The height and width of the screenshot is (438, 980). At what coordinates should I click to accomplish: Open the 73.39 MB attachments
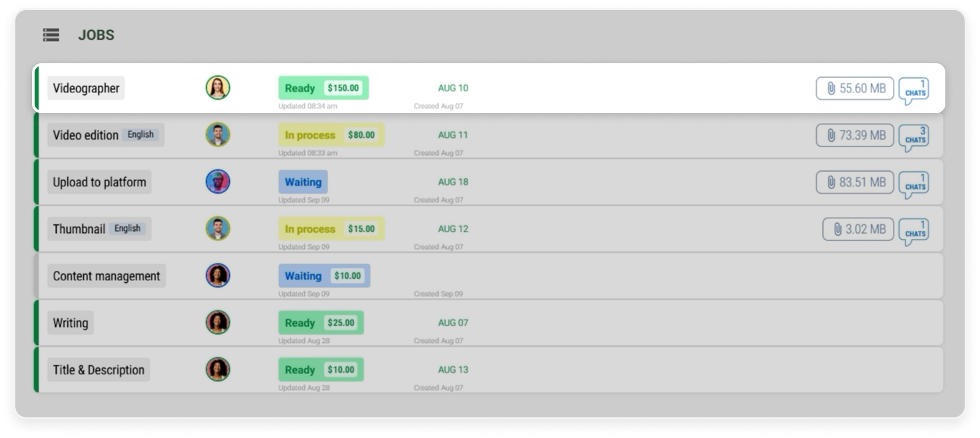(x=855, y=135)
